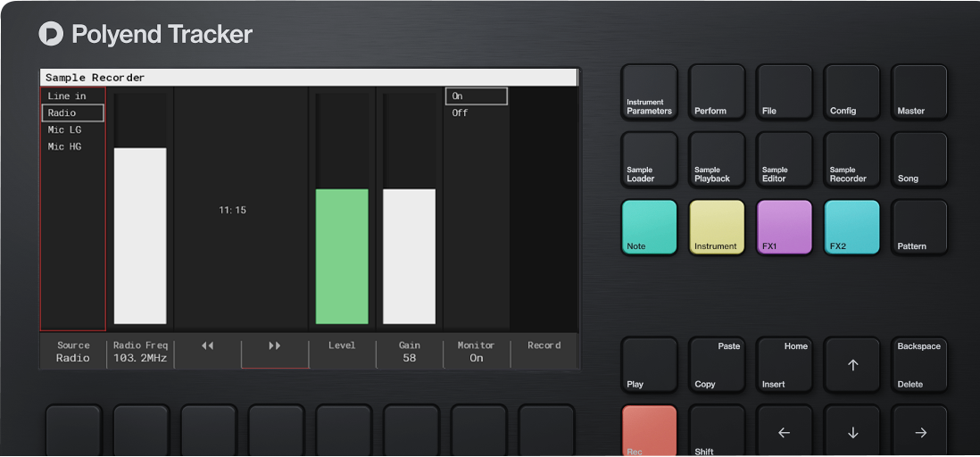The height and width of the screenshot is (457, 980).
Task: Click the Sample Recorder title bar
Action: [x=308, y=79]
